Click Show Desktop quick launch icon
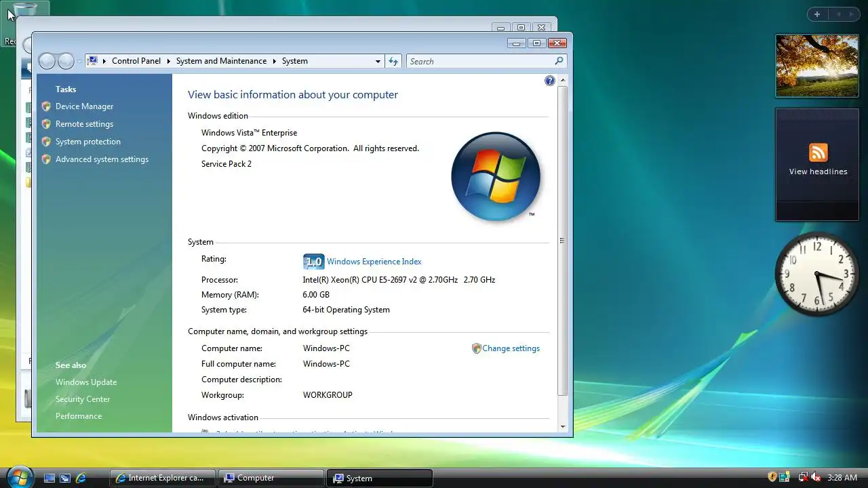 (x=50, y=478)
